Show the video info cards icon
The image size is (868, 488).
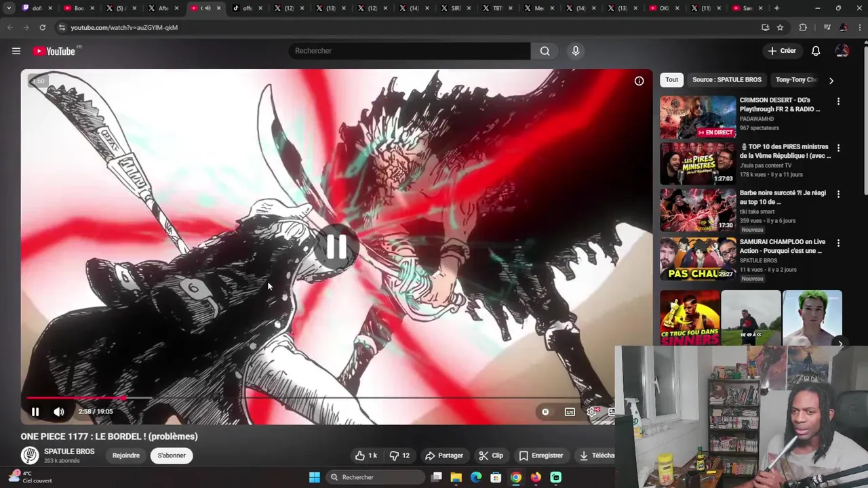coord(639,81)
